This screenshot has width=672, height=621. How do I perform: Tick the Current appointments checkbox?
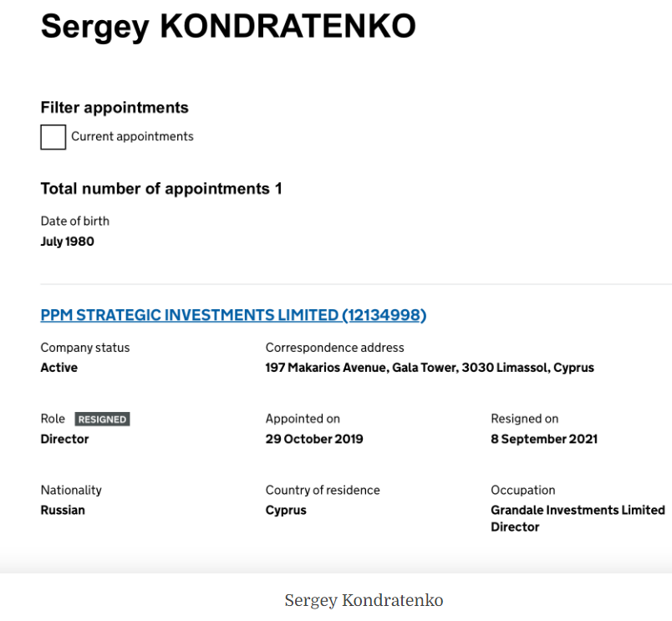53,137
